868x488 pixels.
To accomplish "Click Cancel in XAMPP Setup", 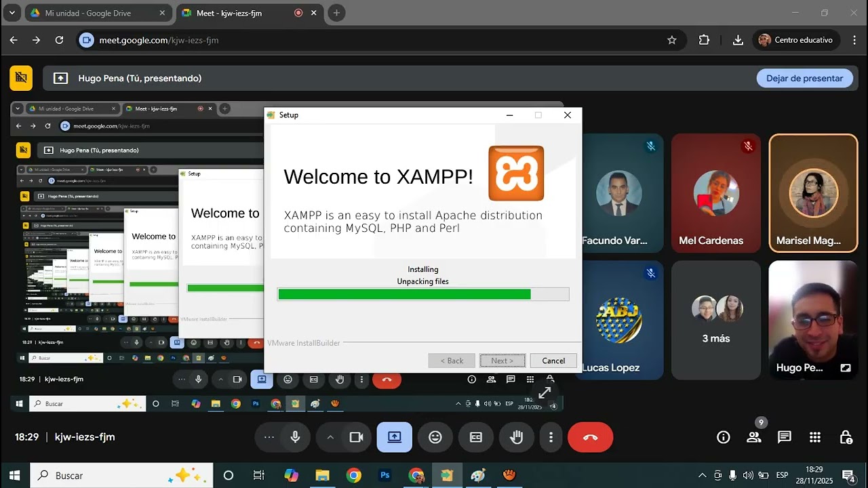I will [x=553, y=361].
